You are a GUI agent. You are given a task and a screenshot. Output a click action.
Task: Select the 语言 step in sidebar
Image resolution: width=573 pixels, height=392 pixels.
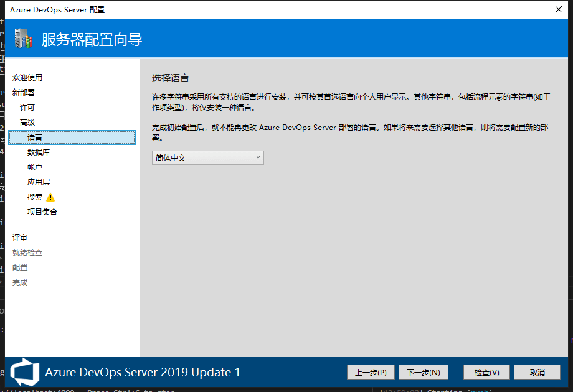click(x=35, y=138)
